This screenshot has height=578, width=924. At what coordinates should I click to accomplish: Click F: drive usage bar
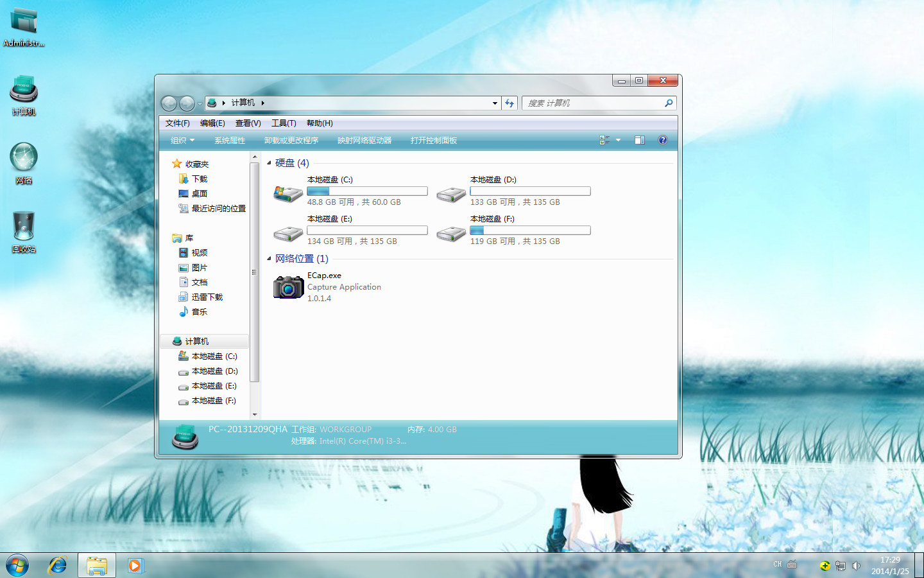pos(530,230)
